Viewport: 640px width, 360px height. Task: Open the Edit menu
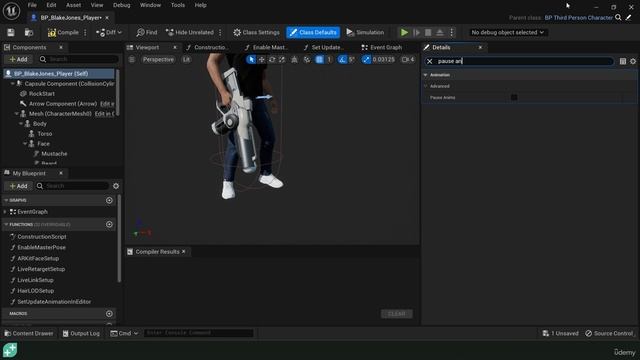click(51, 5)
